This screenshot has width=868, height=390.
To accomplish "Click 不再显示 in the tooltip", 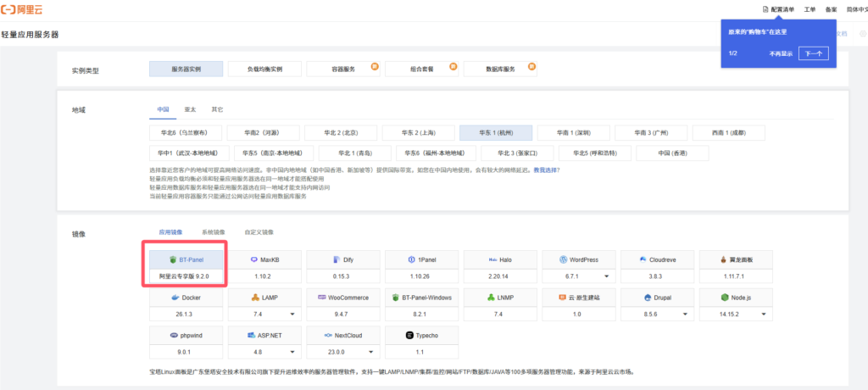I will [x=781, y=53].
